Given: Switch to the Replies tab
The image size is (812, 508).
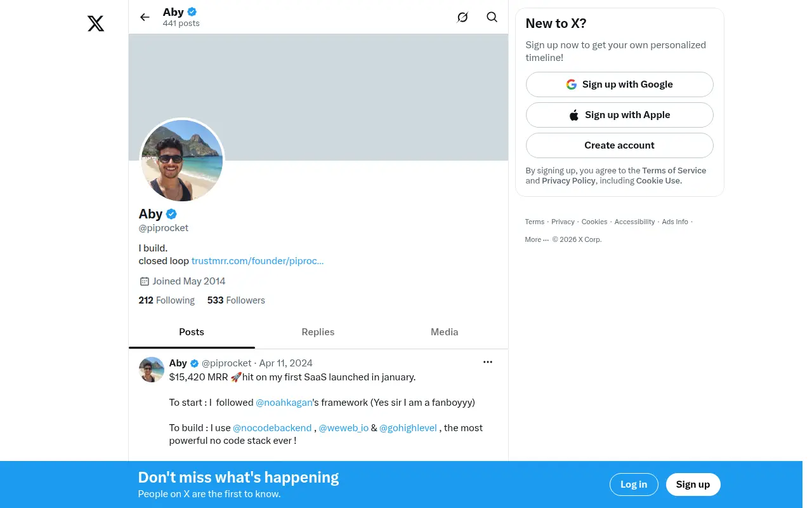Looking at the screenshot, I should tap(318, 332).
